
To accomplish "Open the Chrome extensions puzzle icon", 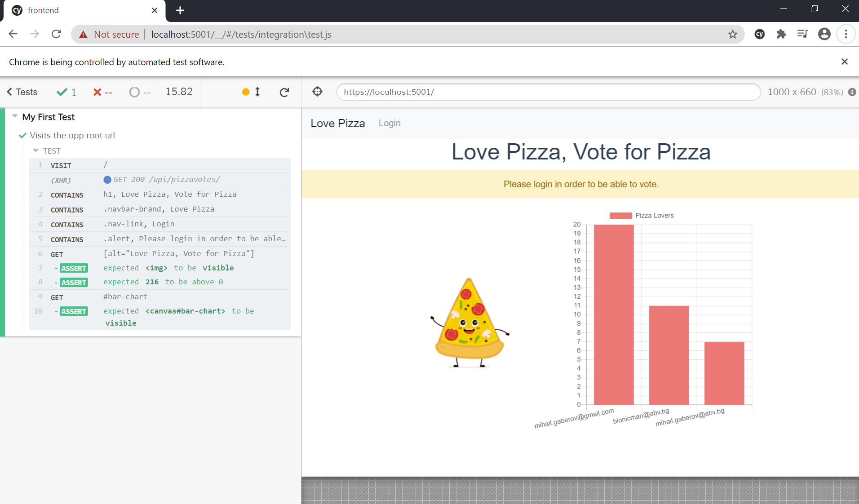I will coord(781,34).
